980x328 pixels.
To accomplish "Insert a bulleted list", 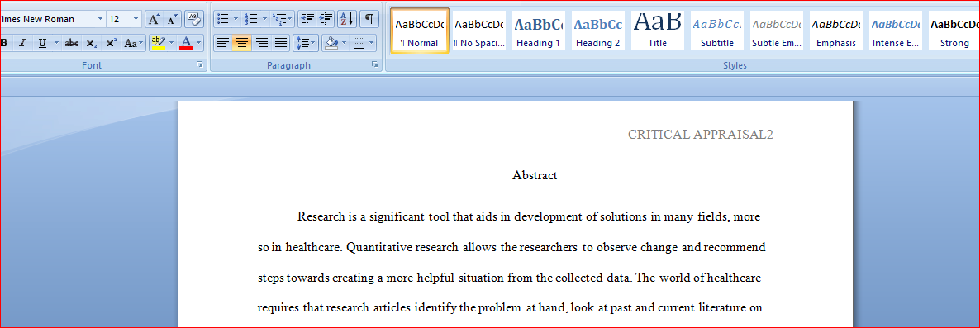I will (x=222, y=19).
